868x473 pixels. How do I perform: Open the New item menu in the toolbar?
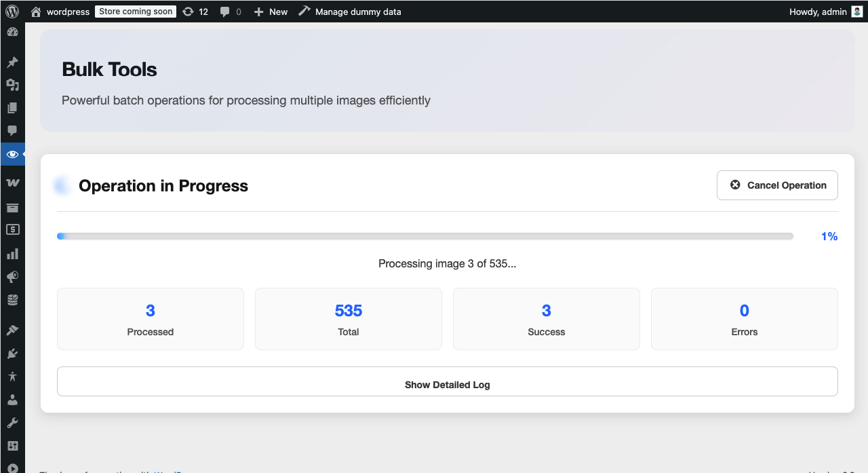pyautogui.click(x=271, y=11)
